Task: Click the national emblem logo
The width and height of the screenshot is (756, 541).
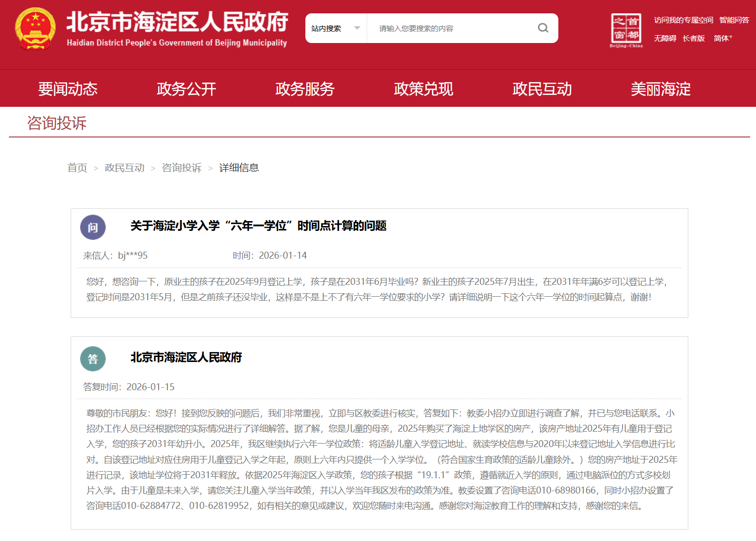Action: coord(35,29)
